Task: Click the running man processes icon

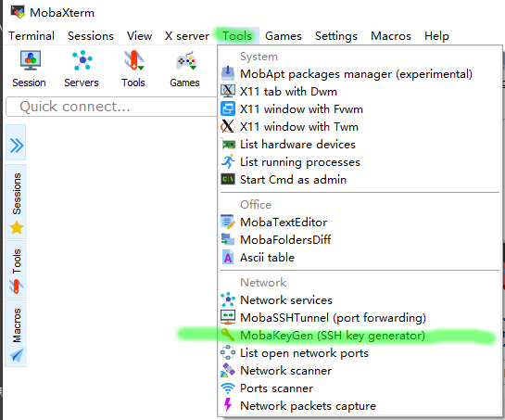Action: (x=228, y=162)
